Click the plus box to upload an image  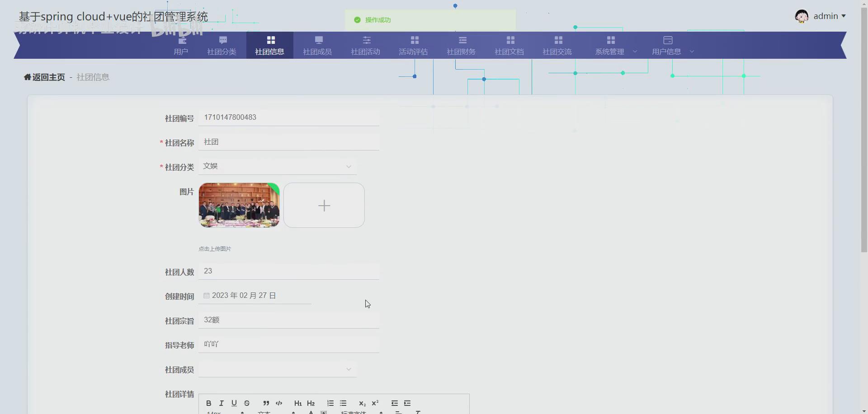(324, 205)
